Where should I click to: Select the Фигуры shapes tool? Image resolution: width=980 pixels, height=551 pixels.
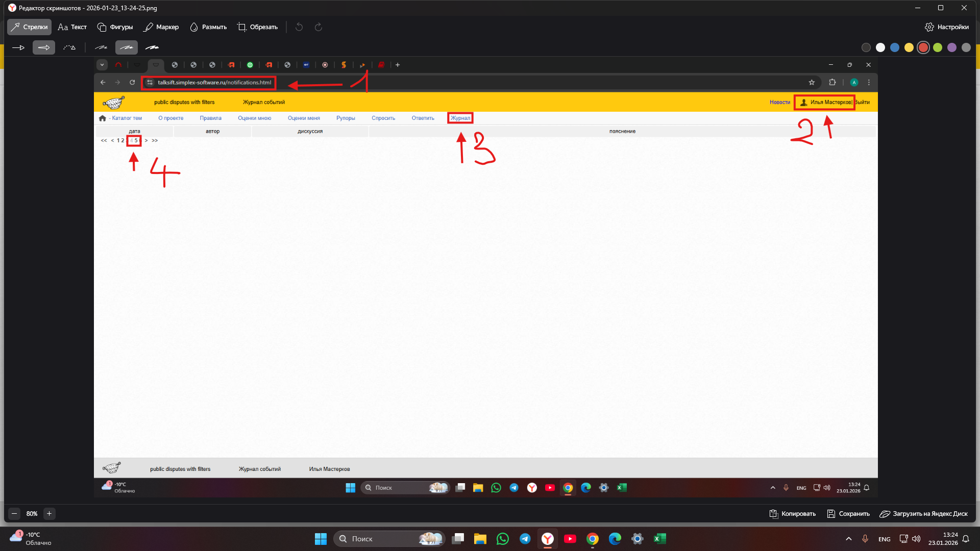pos(115,27)
